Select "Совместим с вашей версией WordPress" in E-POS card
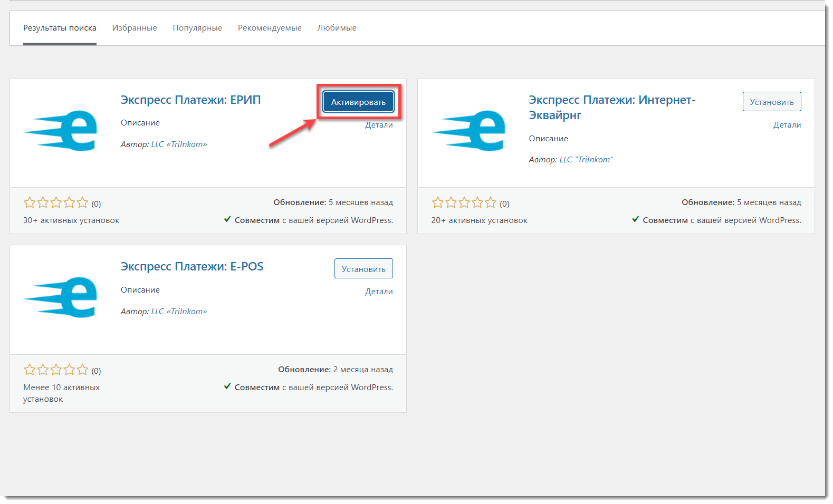The height and width of the screenshot is (504, 833). (x=314, y=387)
